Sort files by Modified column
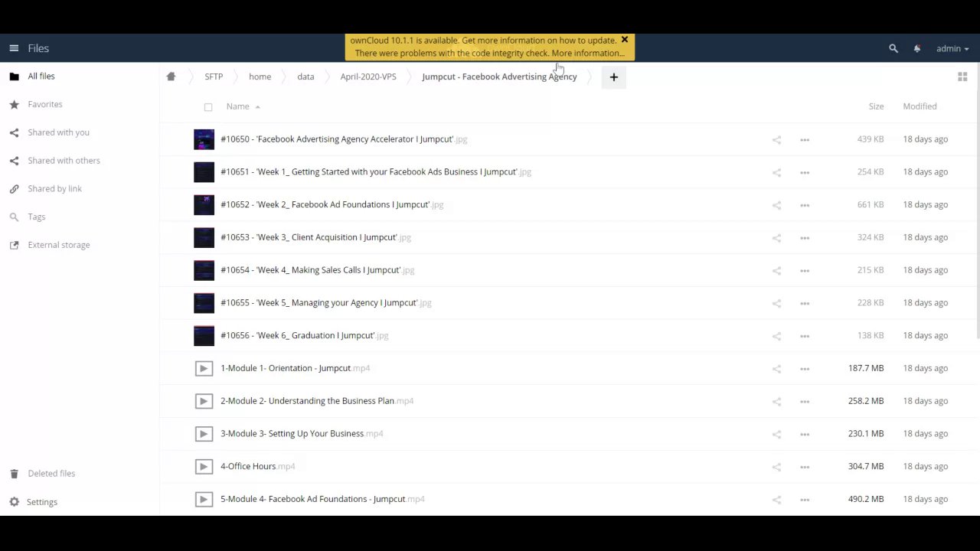 click(x=920, y=106)
